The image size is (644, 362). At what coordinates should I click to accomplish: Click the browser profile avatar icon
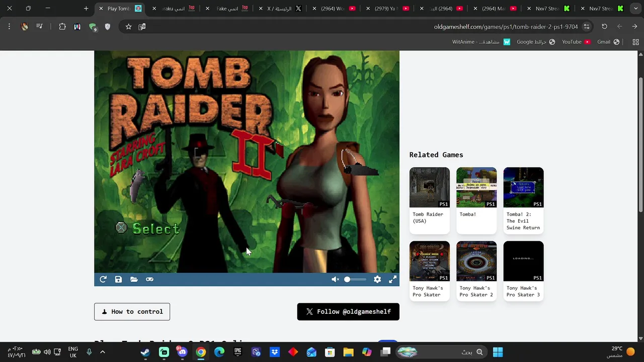pos(24,27)
